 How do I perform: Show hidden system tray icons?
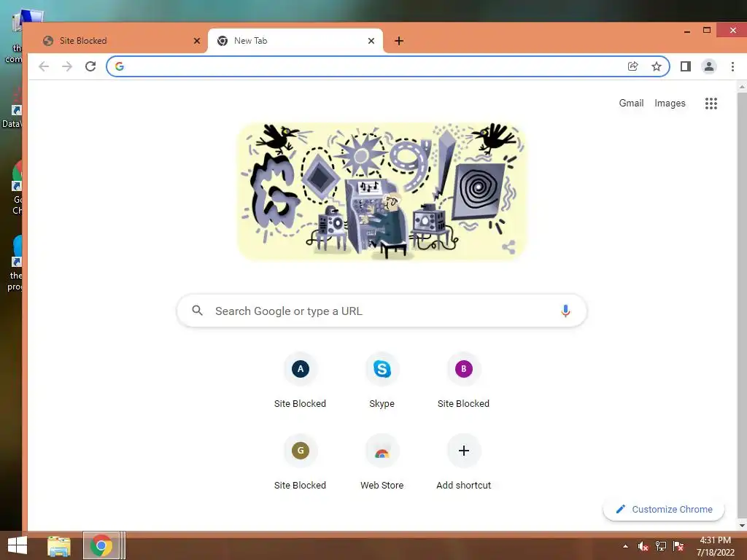[x=625, y=546]
